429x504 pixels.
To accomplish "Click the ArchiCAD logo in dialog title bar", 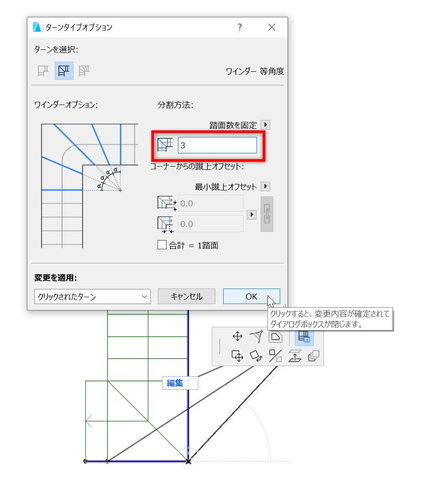I will pyautogui.click(x=37, y=27).
